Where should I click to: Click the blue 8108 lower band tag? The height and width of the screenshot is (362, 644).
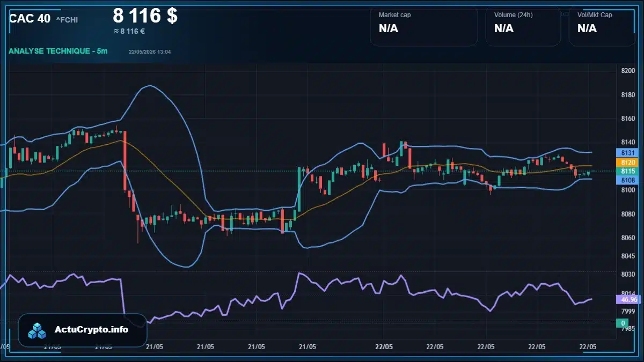(x=628, y=180)
